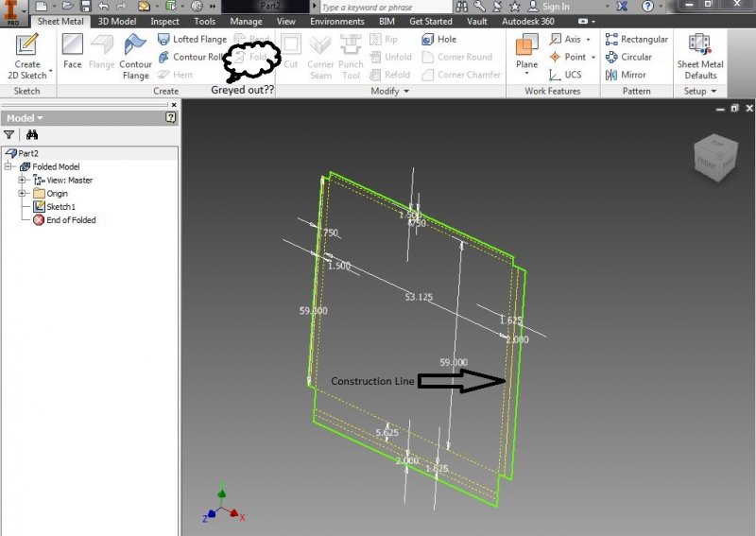Open the Punch Tool
This screenshot has height=536, width=756.
click(x=351, y=56)
